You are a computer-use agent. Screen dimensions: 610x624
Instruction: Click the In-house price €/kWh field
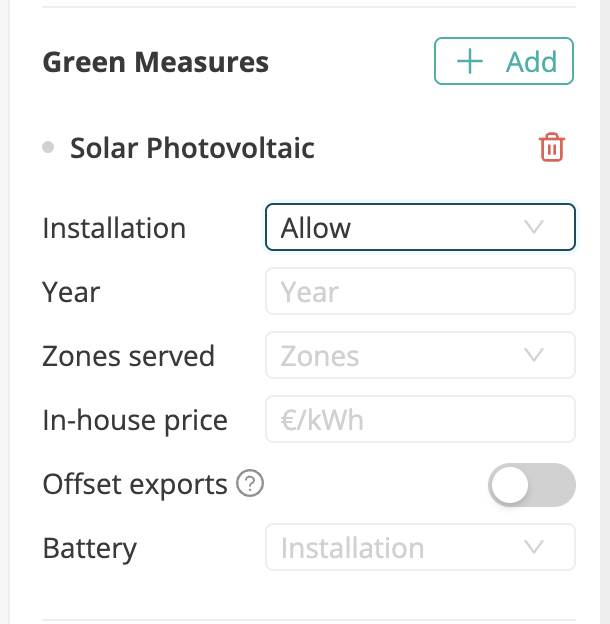click(x=420, y=419)
